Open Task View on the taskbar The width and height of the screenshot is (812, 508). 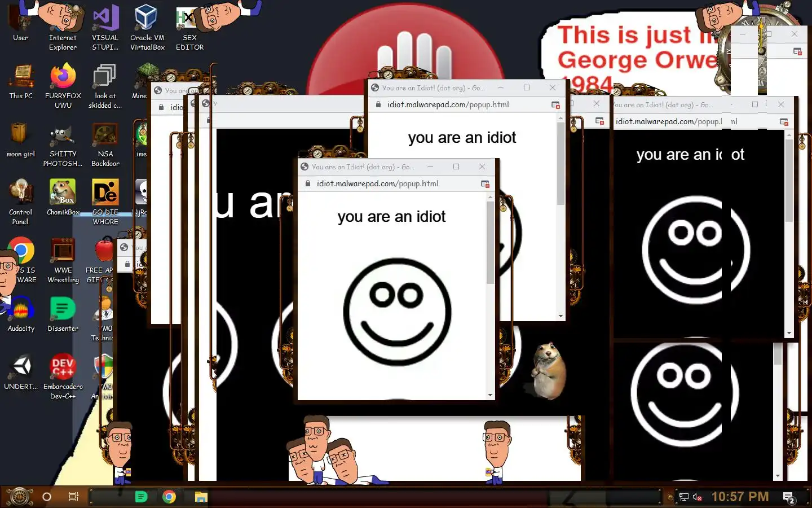[73, 497]
